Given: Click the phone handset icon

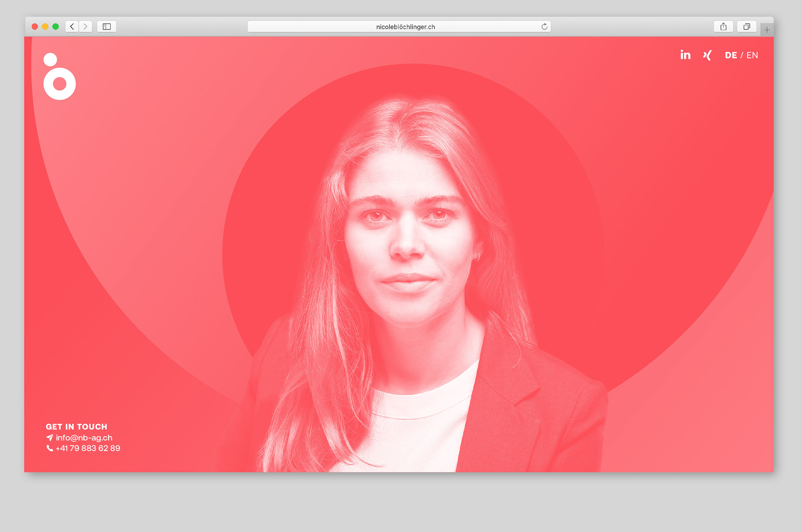Looking at the screenshot, I should [50, 448].
